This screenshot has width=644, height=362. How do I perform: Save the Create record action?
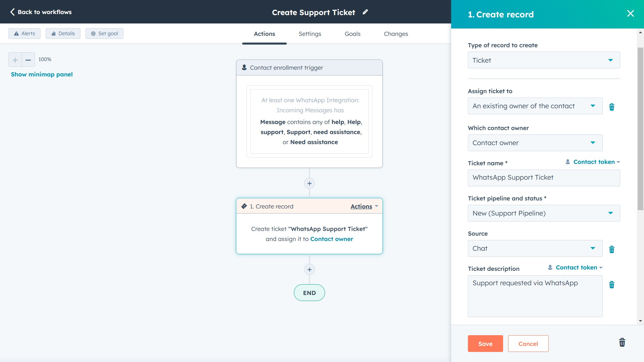485,344
